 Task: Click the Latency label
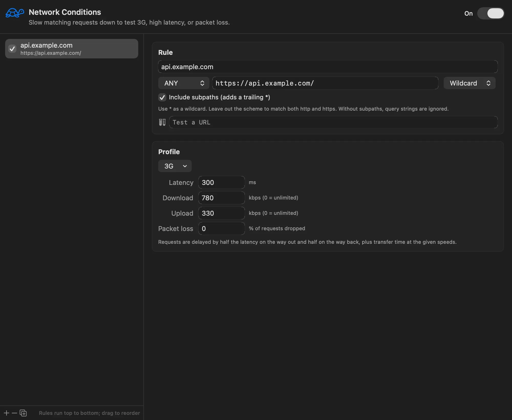pyautogui.click(x=181, y=183)
